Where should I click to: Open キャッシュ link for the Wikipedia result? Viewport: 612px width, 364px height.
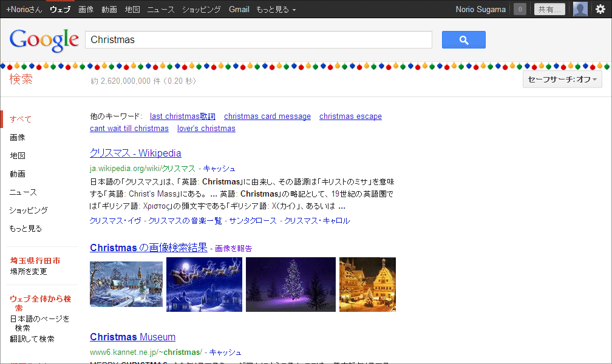(x=219, y=169)
